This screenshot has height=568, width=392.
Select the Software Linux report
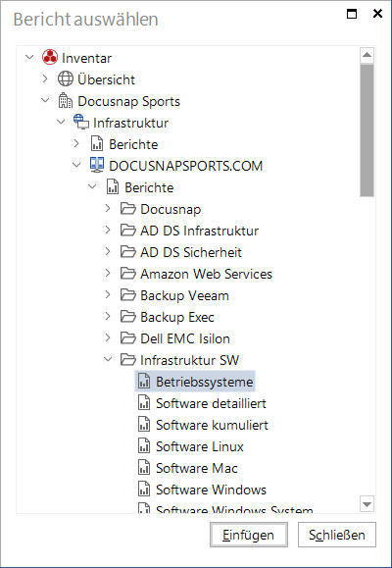tap(200, 446)
